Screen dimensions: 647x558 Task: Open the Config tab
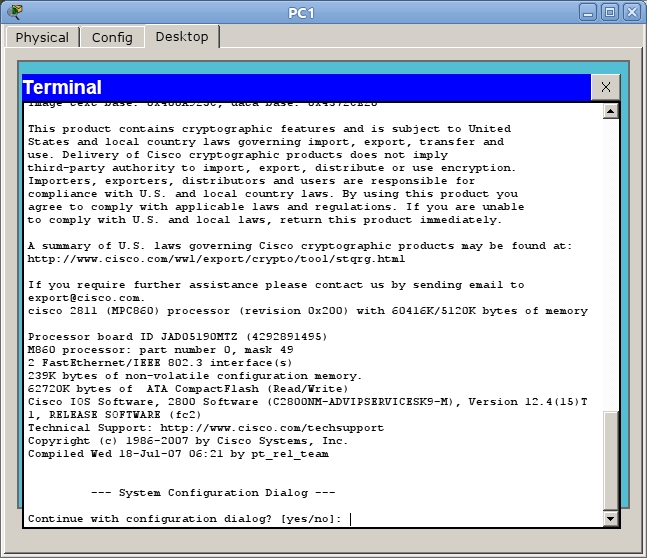point(112,37)
